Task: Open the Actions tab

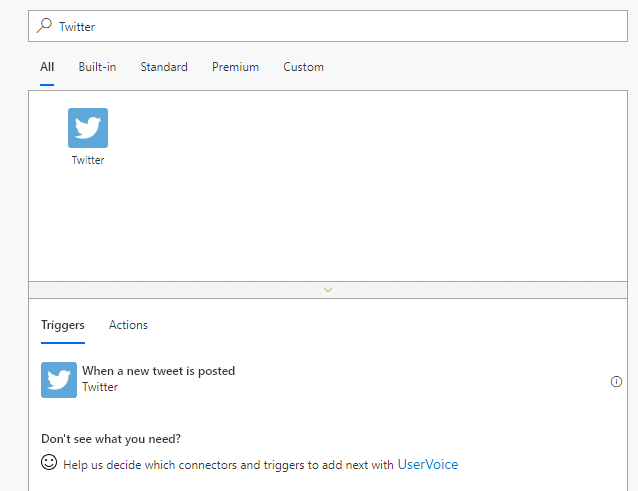Action: pyautogui.click(x=128, y=325)
